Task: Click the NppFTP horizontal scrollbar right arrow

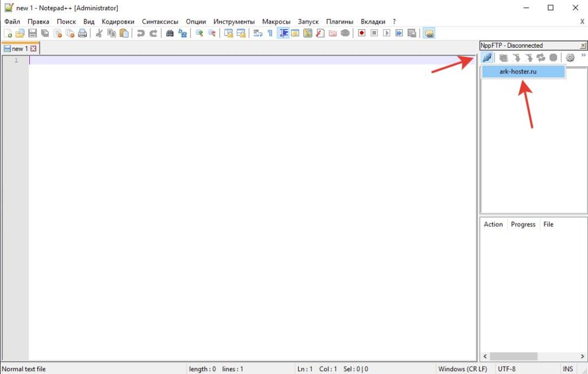Action: (582, 356)
